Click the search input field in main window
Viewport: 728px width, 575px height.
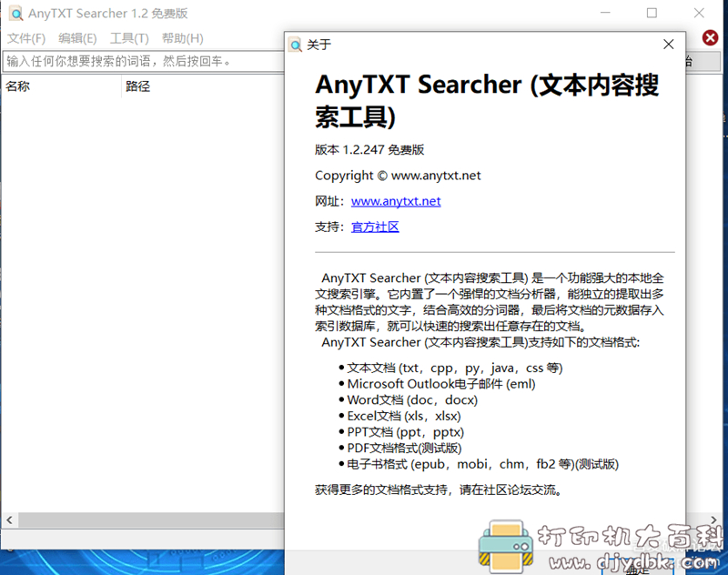[144, 61]
